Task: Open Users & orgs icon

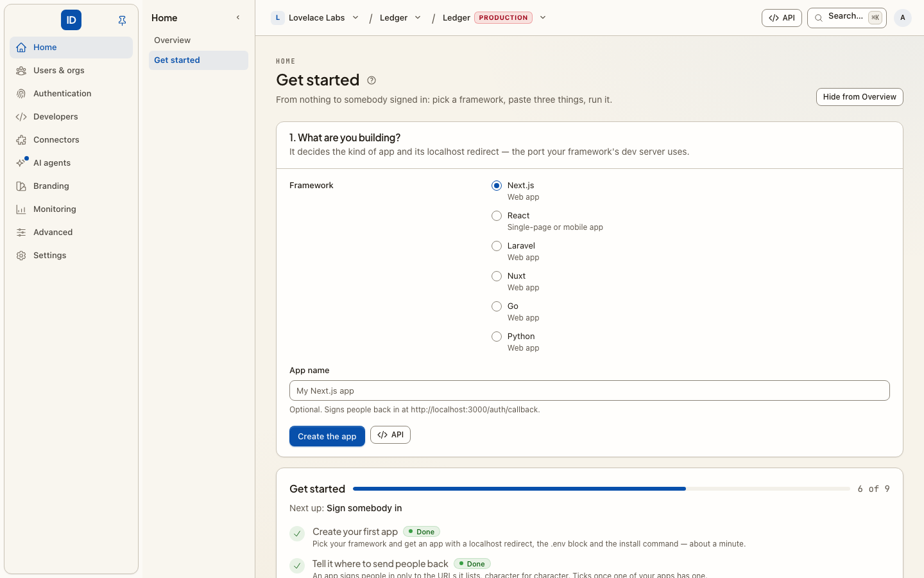Action: coord(21,71)
